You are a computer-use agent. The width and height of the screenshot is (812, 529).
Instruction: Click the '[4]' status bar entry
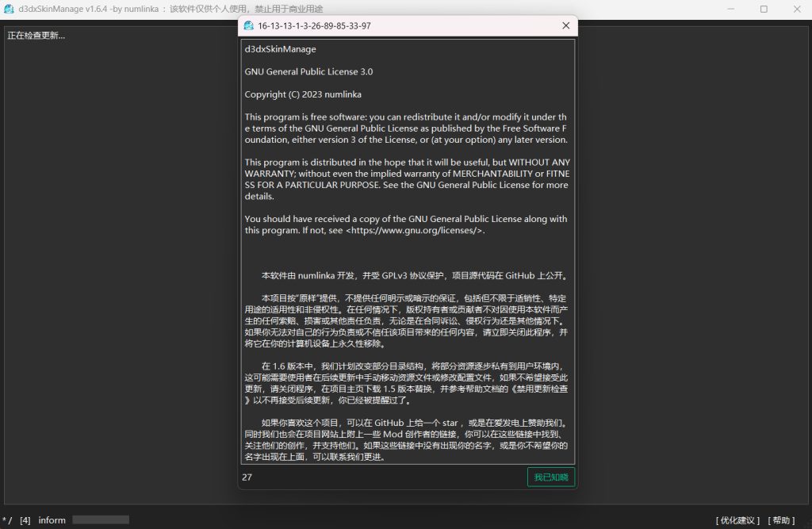point(25,520)
